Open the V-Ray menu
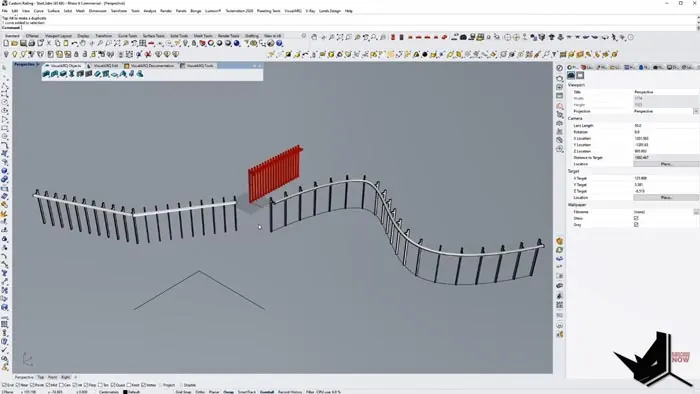 click(310, 11)
